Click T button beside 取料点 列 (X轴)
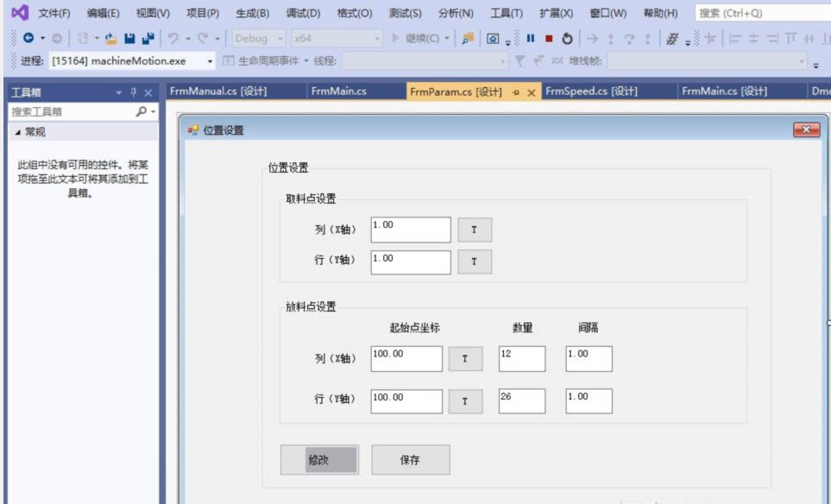Image resolution: width=831 pixels, height=504 pixels. [x=474, y=230]
